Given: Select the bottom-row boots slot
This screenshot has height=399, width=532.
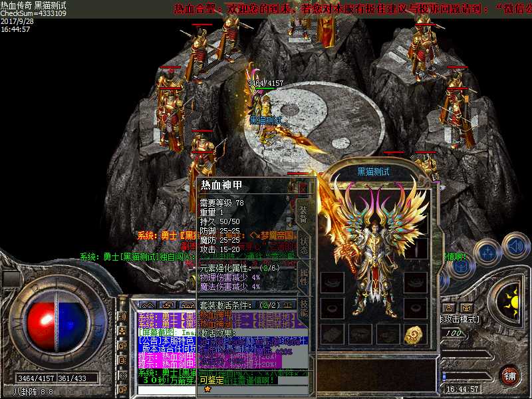Looking at the screenshot, I should 388,334.
